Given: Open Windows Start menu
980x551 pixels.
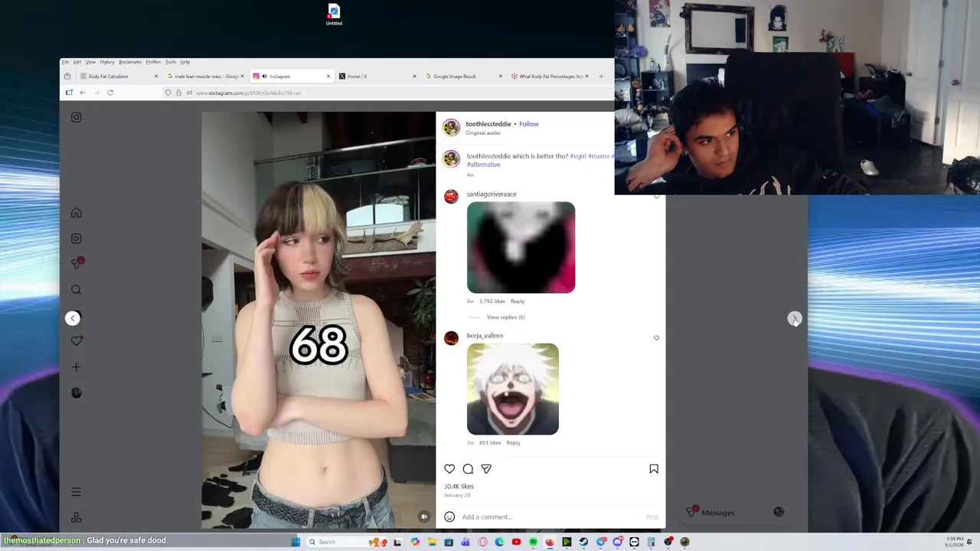Looking at the screenshot, I should click(296, 542).
